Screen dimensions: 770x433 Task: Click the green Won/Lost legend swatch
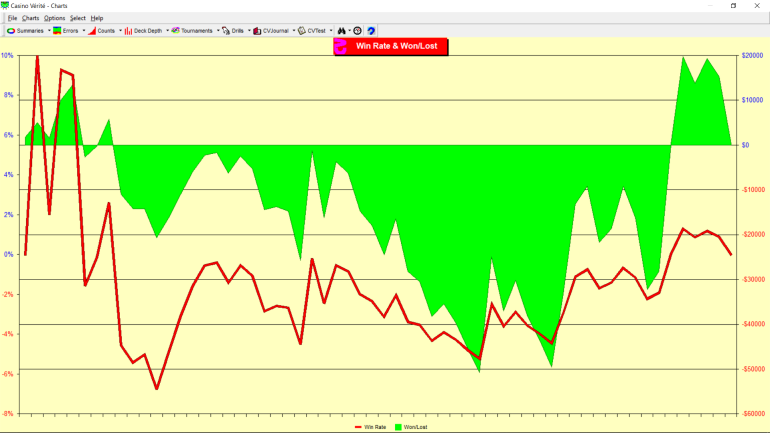(x=398, y=427)
